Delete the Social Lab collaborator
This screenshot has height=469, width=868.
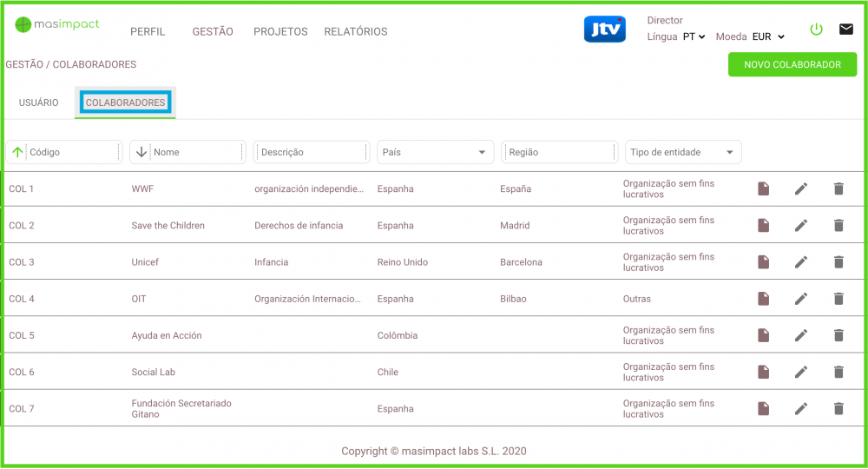(x=838, y=372)
